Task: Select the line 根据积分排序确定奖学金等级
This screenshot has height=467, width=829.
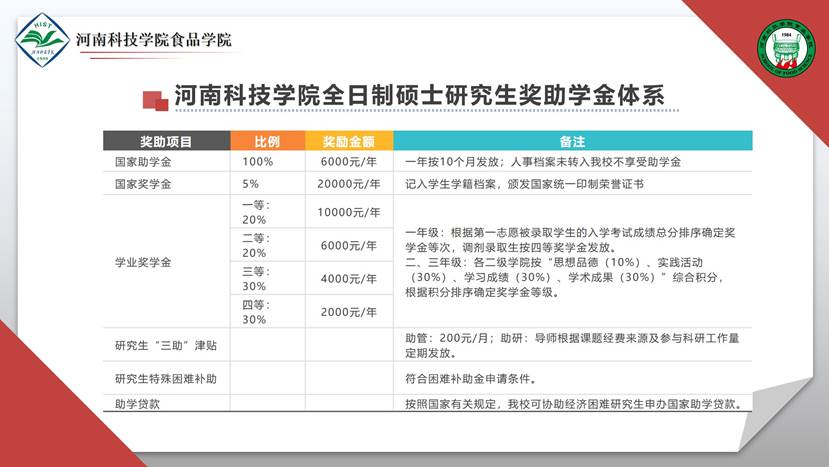Action: [x=482, y=292]
